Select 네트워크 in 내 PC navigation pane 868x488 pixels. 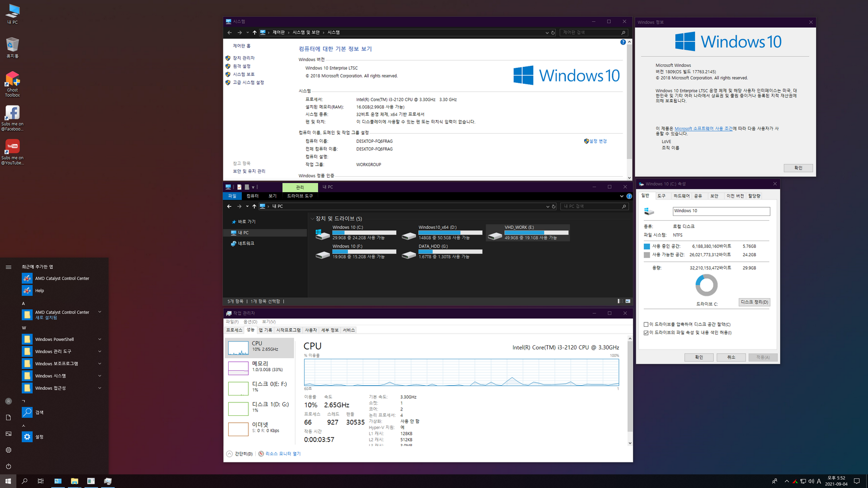pos(246,244)
